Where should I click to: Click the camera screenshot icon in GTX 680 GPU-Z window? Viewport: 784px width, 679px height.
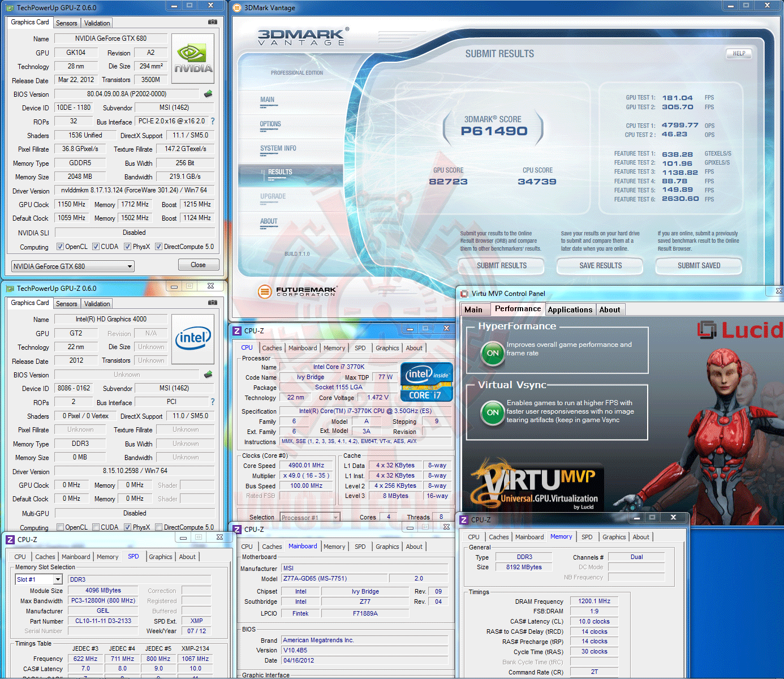pos(213,22)
